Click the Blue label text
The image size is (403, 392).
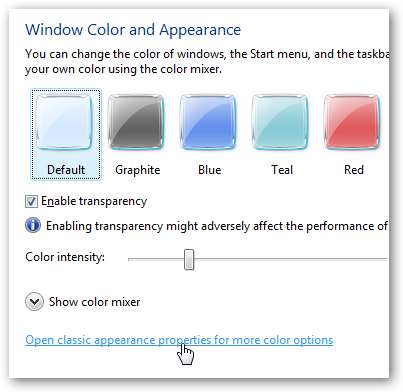tap(210, 170)
